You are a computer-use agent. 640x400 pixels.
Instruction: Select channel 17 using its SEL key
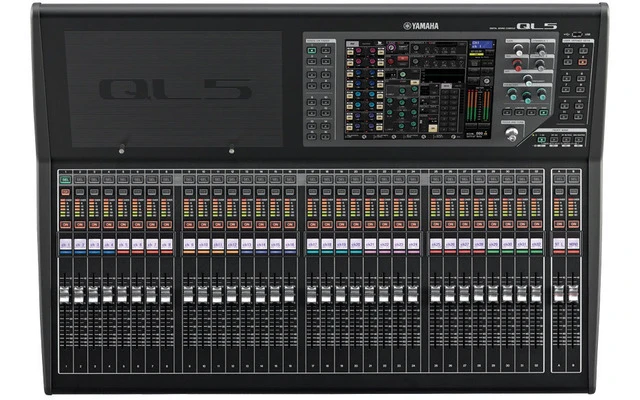[313, 180]
